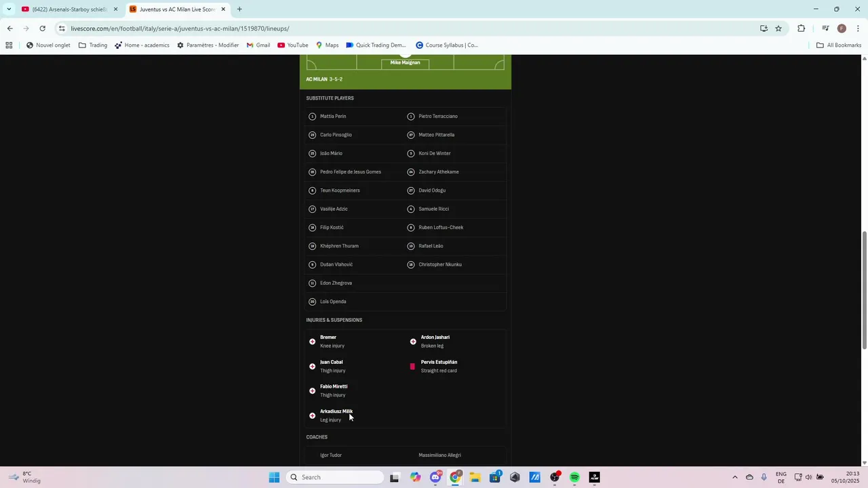Click substitute Dušan Vlahović
The width and height of the screenshot is (868, 488).
coord(336,264)
